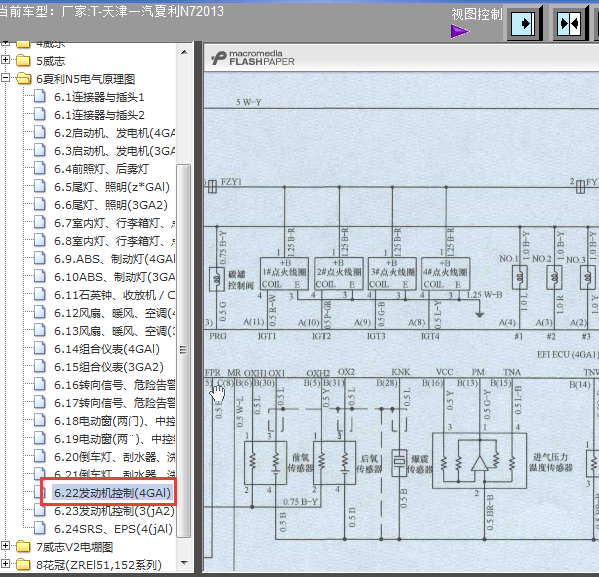Select the 8花冠 folder icon

23,564
